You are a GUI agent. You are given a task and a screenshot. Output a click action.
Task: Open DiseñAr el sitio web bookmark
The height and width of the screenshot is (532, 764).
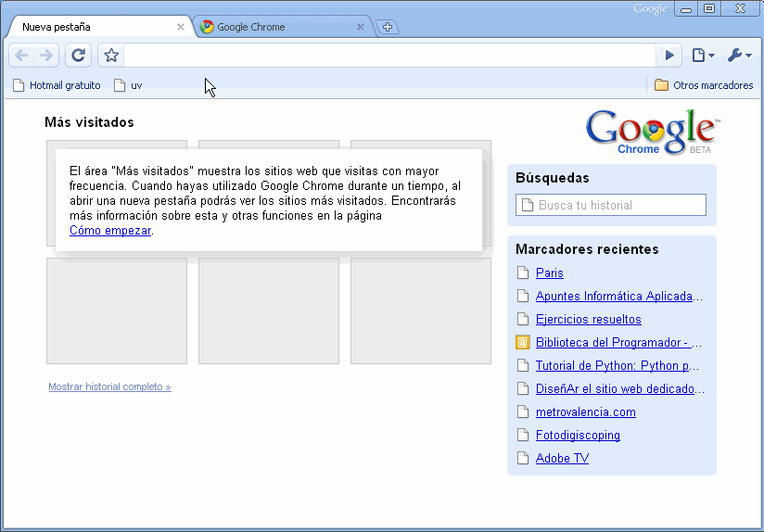[619, 388]
